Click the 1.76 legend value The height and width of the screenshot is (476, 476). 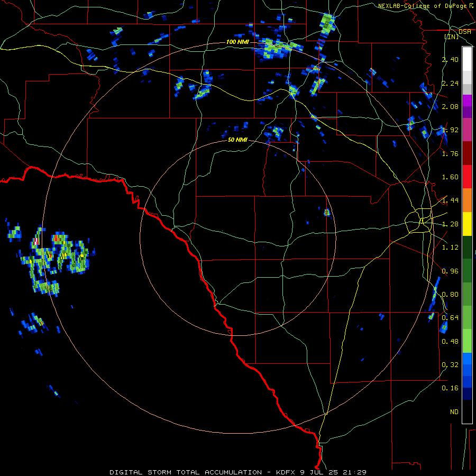point(450,153)
